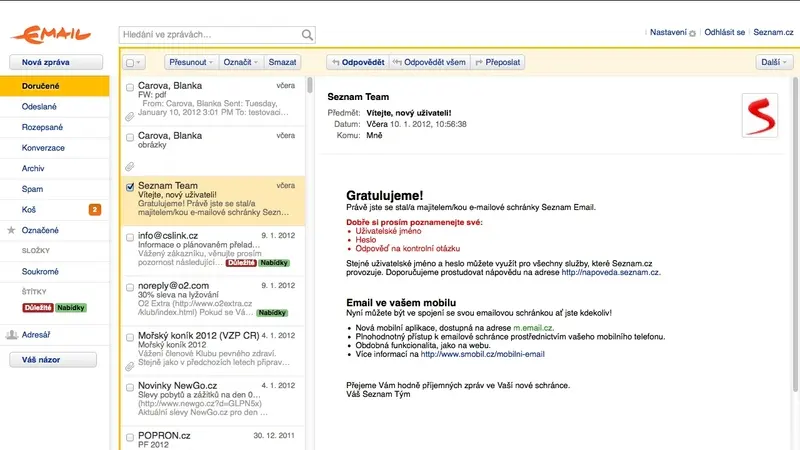Viewport: 800px width, 450px height.
Task: Open Adresář contacts icon
Action: coord(12,335)
